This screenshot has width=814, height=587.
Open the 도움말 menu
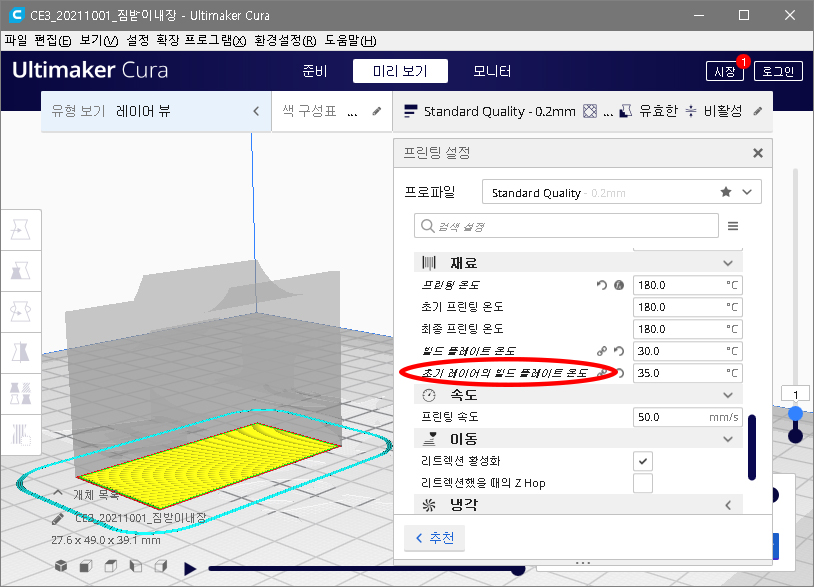coord(350,40)
